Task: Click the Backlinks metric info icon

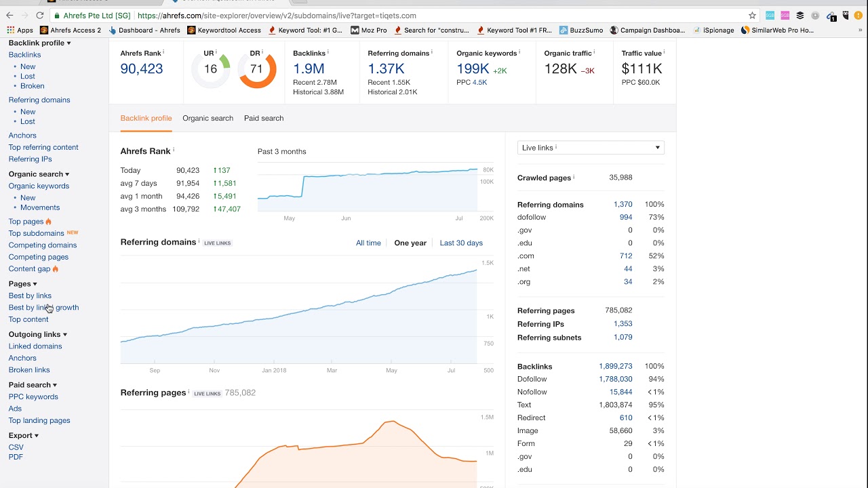Action: pyautogui.click(x=328, y=52)
